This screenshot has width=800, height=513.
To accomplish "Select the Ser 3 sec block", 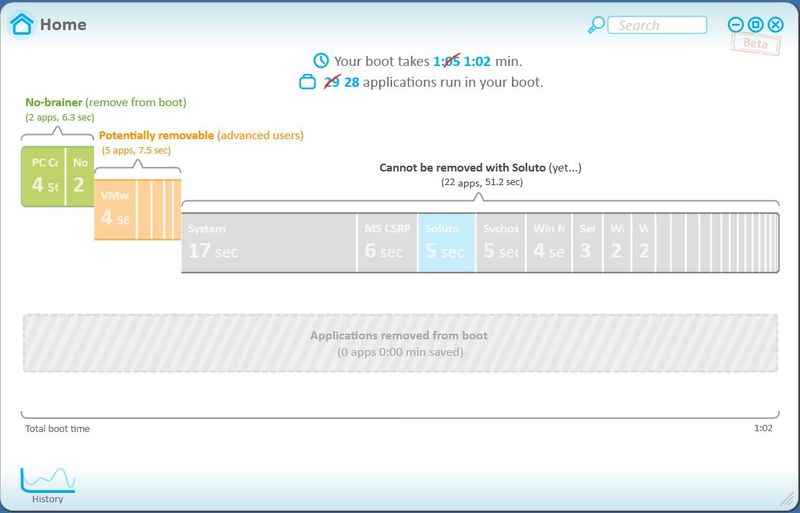I will tap(587, 243).
